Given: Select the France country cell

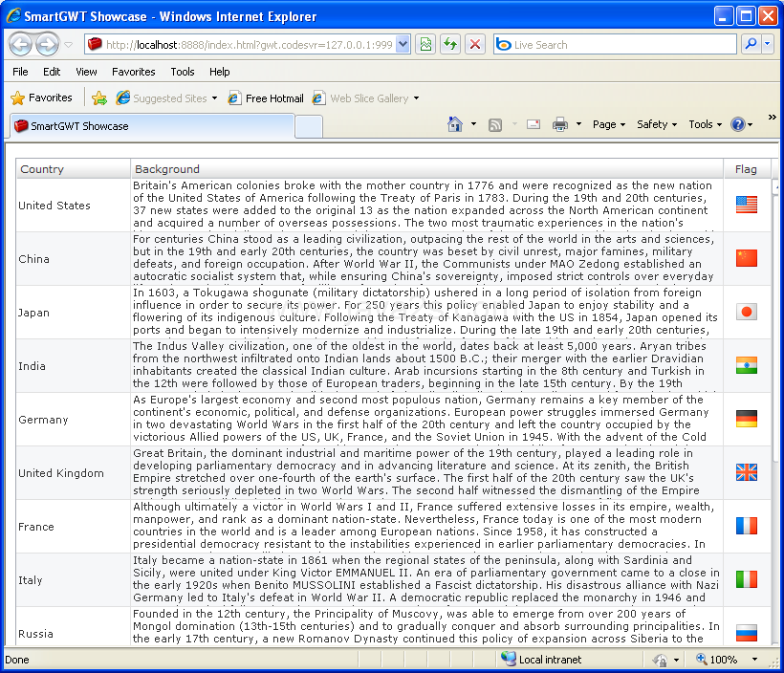Looking at the screenshot, I should pyautogui.click(x=73, y=527).
